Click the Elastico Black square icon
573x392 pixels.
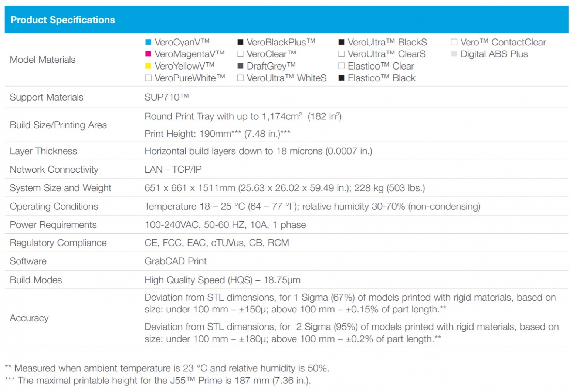click(x=341, y=78)
